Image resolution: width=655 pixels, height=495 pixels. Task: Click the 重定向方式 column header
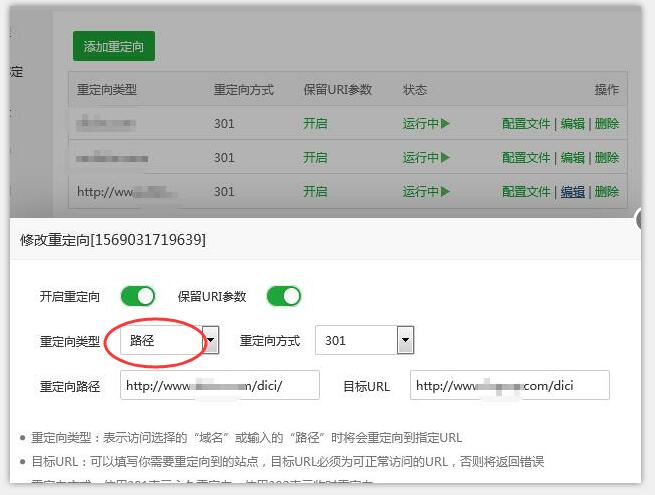tap(244, 89)
